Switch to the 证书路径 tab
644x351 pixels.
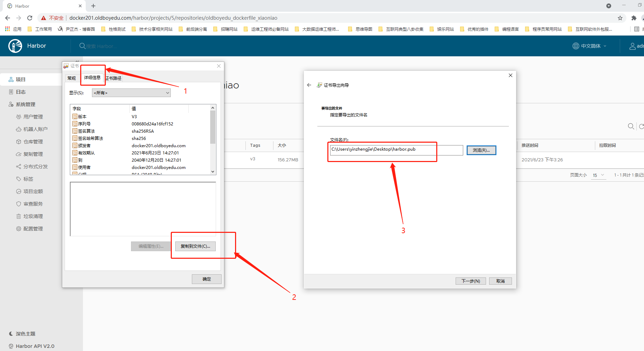coord(114,78)
